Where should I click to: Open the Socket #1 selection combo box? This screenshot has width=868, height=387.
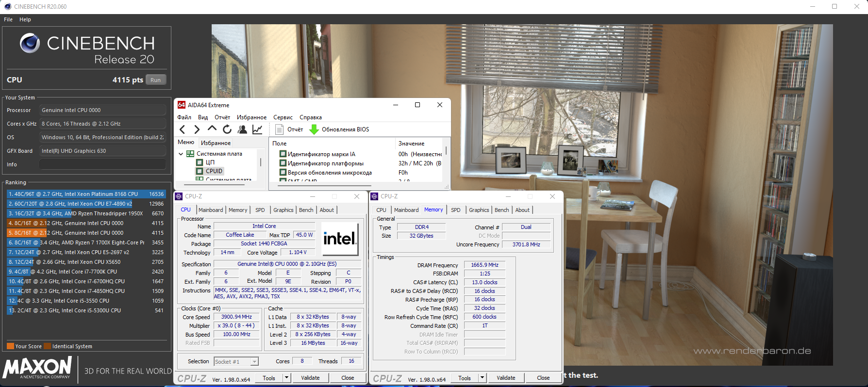236,361
